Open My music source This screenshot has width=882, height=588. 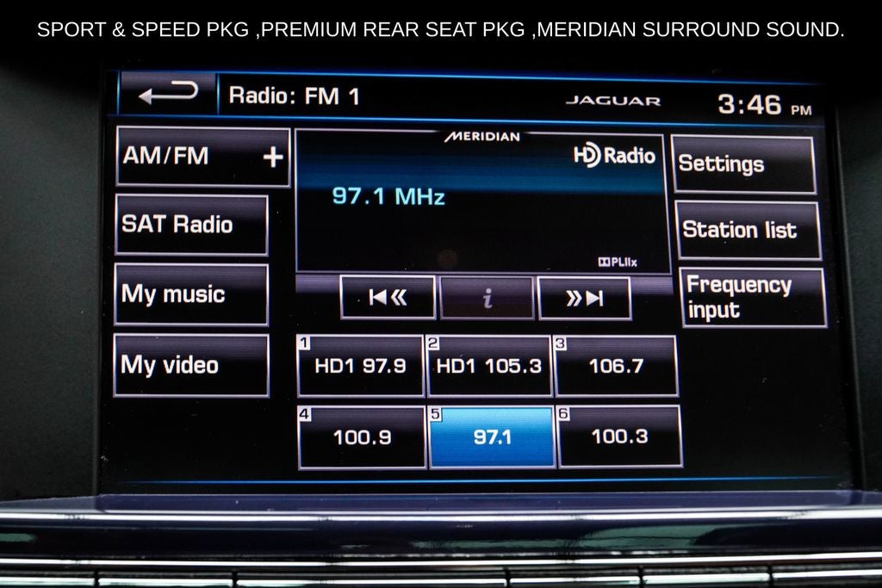click(x=191, y=294)
